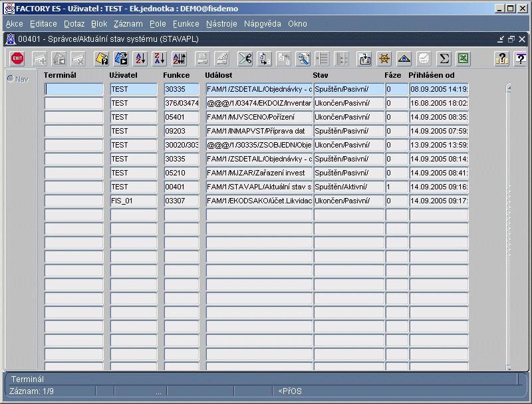This screenshot has height=404, width=532.
Task: Open the Editace menu
Action: (43, 24)
